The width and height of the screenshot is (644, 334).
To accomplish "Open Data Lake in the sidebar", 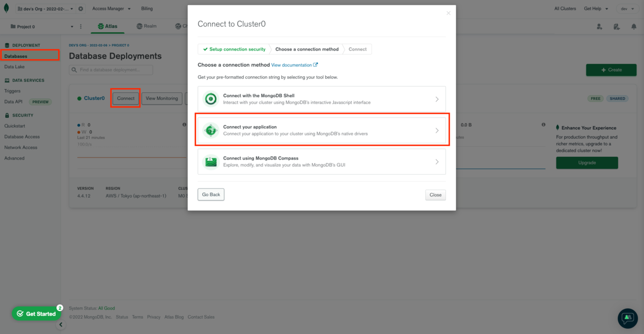I will point(14,67).
